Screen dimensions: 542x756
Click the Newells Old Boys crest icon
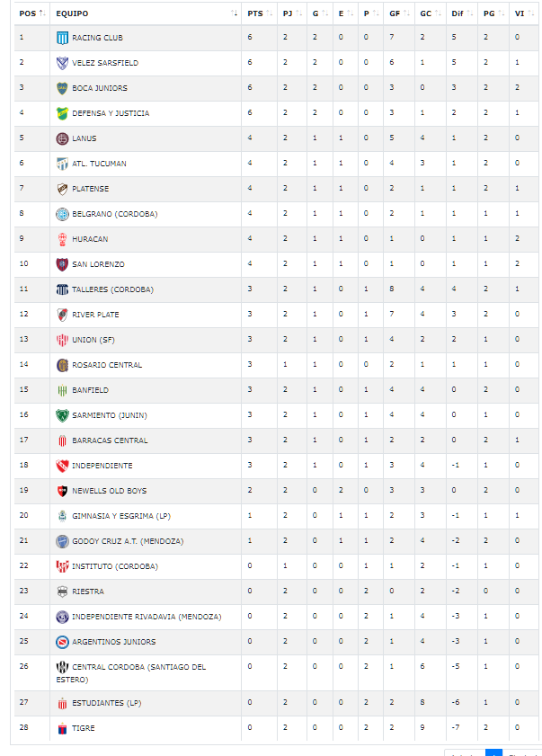[62, 491]
